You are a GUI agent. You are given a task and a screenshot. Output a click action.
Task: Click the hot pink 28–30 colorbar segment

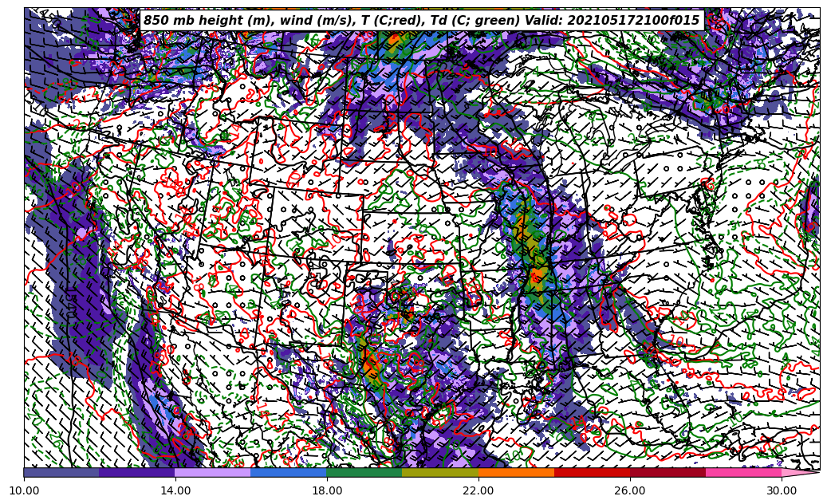pos(743,472)
